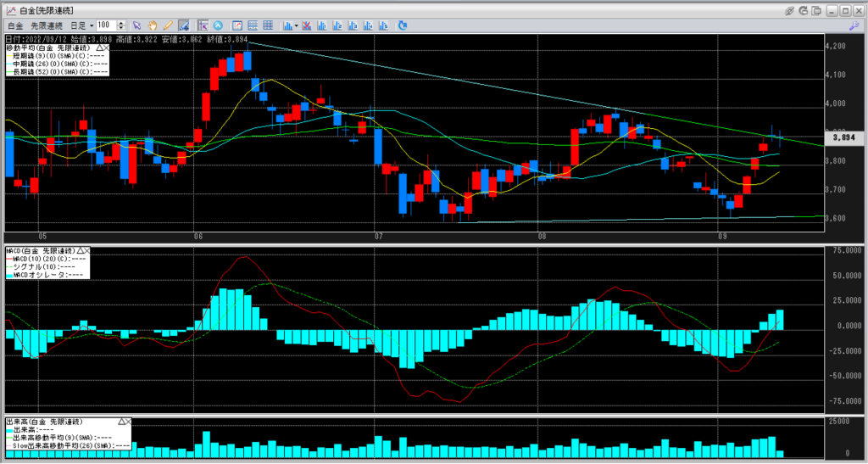Activate the hand pan tool
The width and height of the screenshot is (868, 464).
tap(153, 25)
